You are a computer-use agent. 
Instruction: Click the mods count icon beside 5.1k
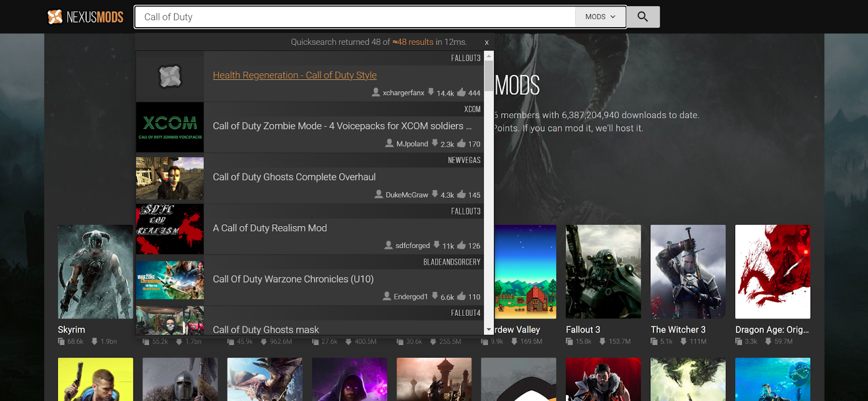coord(654,341)
